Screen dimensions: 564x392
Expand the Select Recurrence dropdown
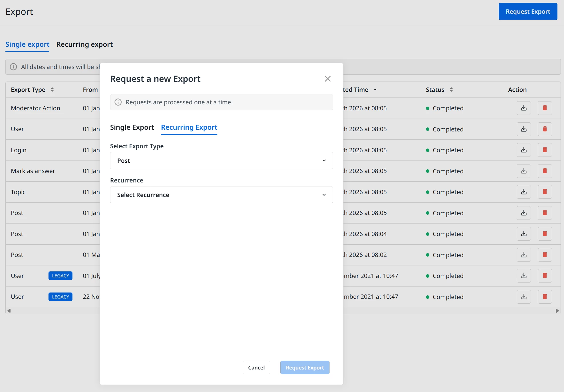[221, 195]
